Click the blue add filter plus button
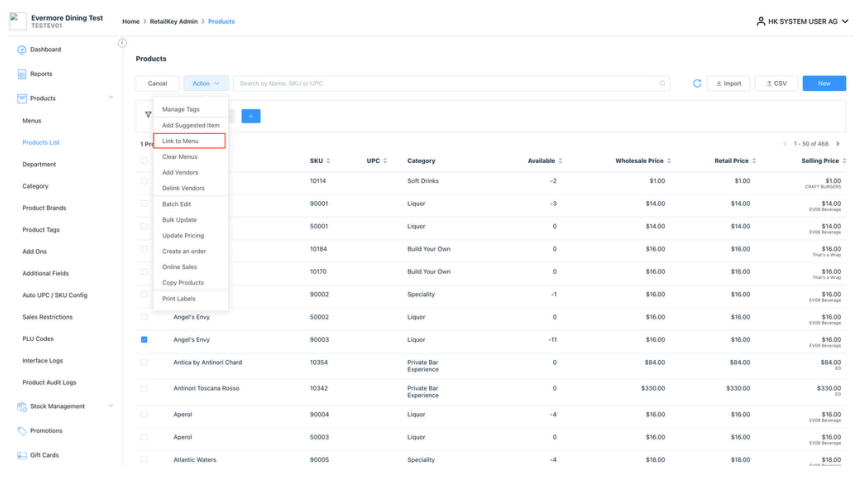 point(251,116)
